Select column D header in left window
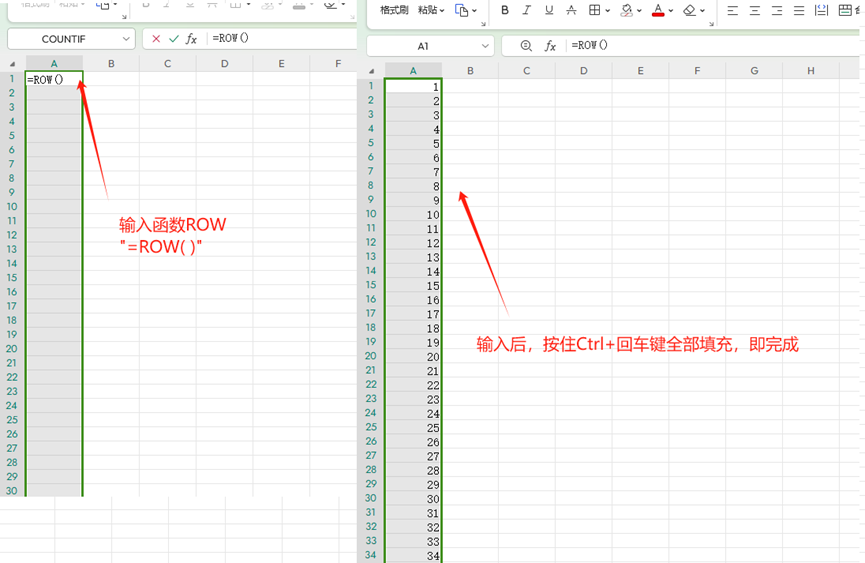Viewport: 865px width, 563px height. coord(225,63)
